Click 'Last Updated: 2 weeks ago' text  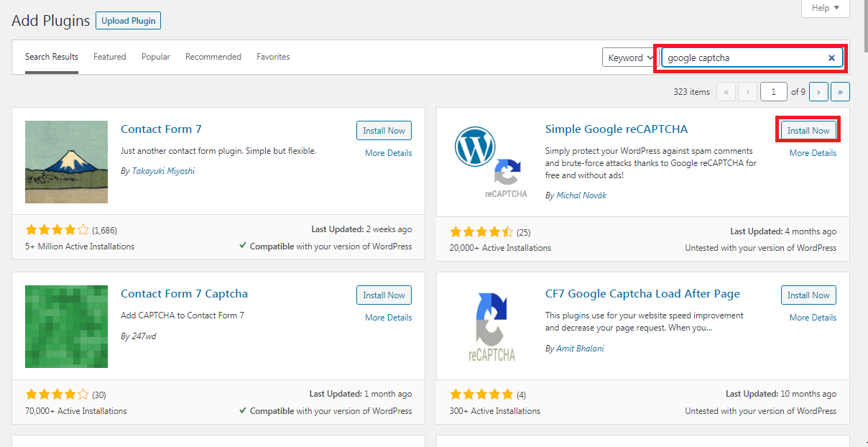361,229
